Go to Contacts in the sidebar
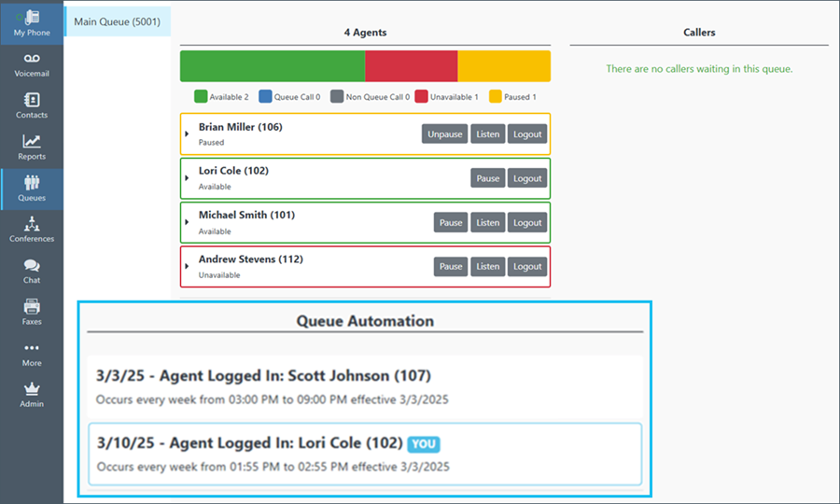840x504 pixels. 32,105
